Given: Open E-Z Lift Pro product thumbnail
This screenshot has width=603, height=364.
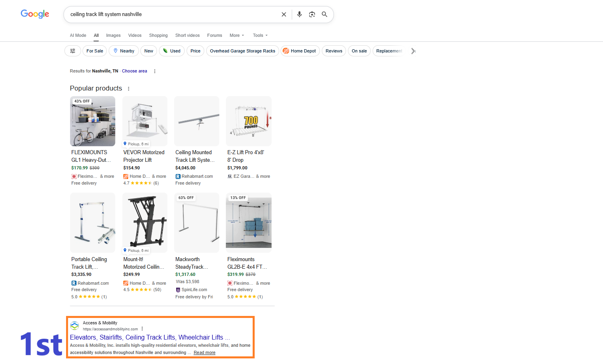Looking at the screenshot, I should [x=249, y=121].
